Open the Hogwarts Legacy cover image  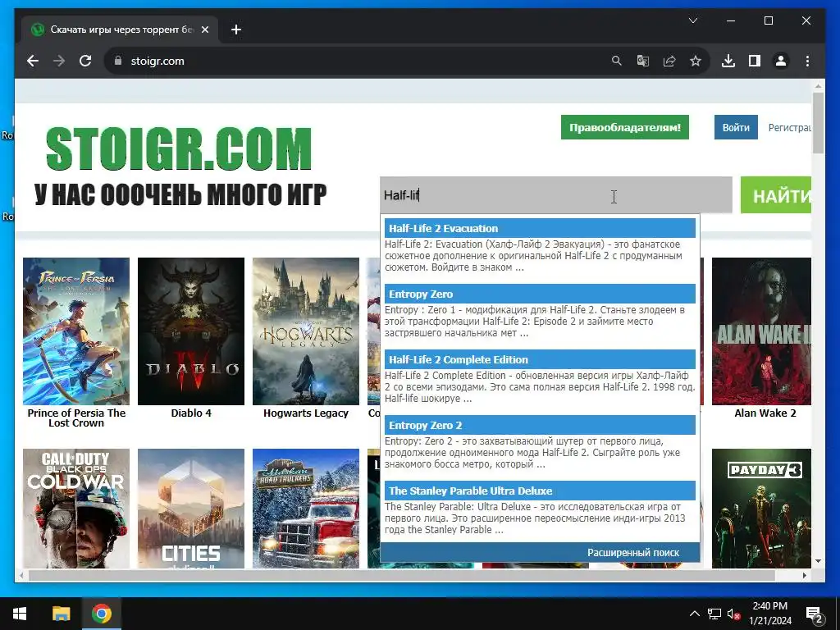(x=306, y=331)
